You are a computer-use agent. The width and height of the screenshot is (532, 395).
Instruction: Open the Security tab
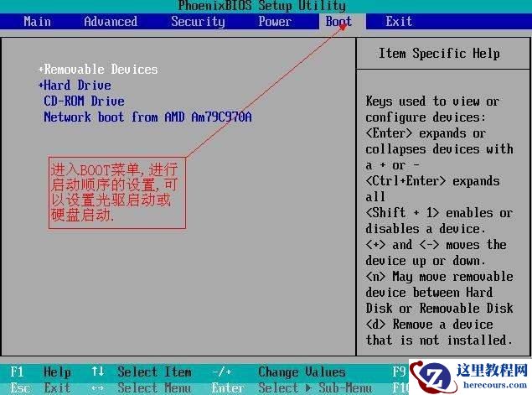point(198,22)
